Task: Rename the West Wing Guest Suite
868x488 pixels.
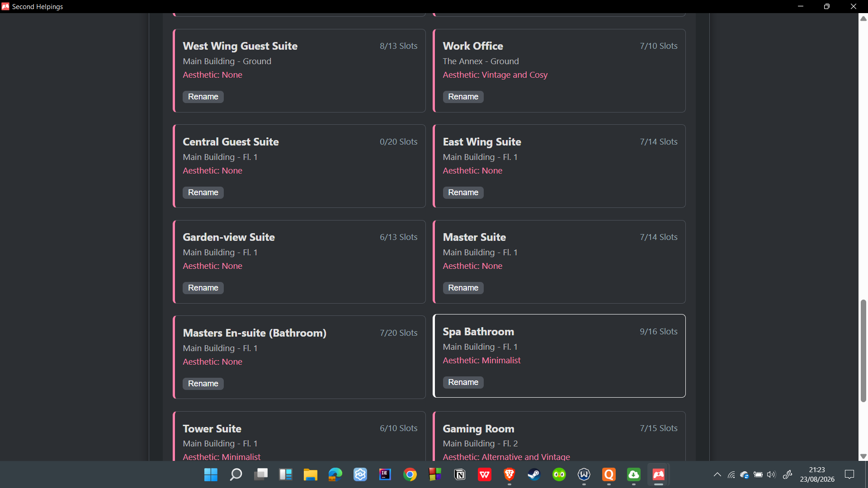Action: tap(203, 97)
